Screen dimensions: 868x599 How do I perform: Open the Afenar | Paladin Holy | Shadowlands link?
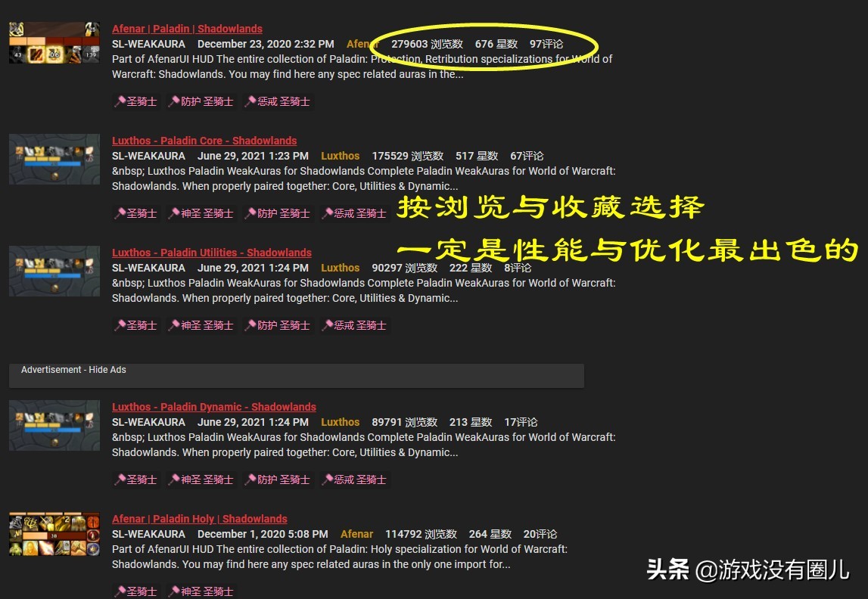point(199,519)
